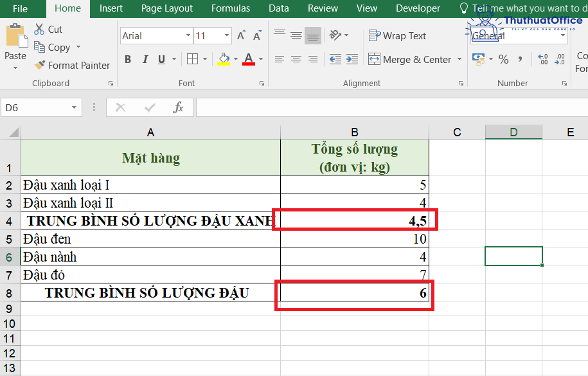
Task: Expand the font size dropdown showing 11
Action: pos(227,35)
